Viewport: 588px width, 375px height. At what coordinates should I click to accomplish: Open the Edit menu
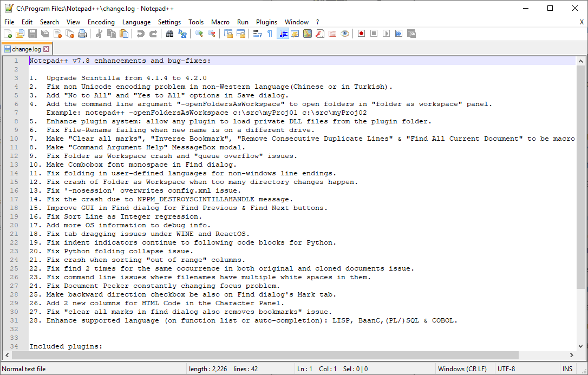(x=27, y=22)
